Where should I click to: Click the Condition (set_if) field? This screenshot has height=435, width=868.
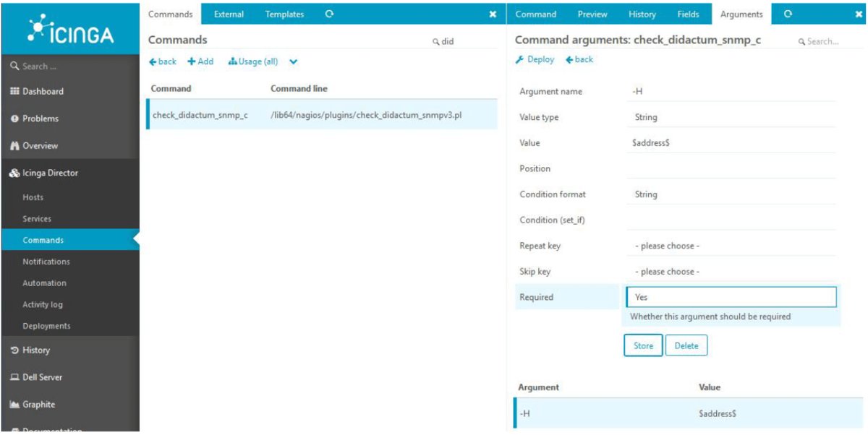pyautogui.click(x=731, y=220)
